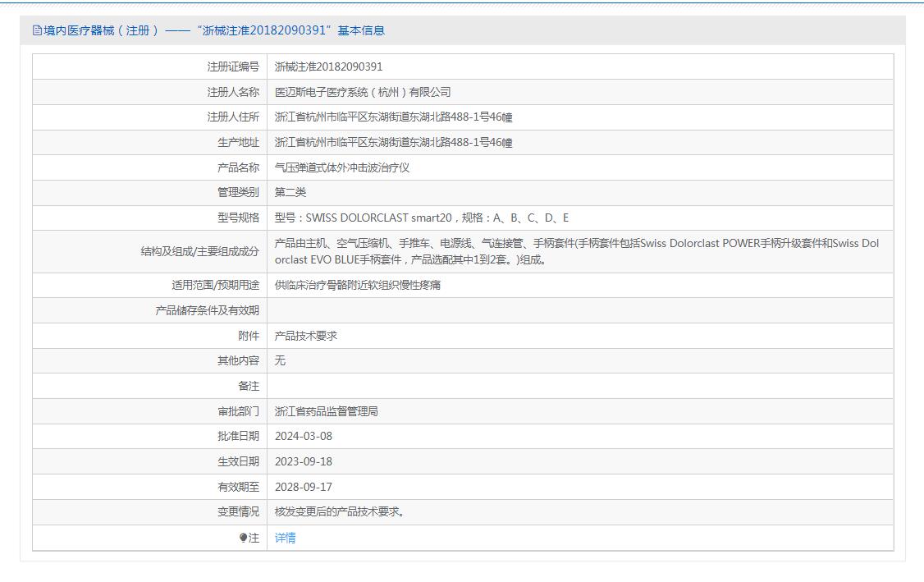Click the 结构及组成 product composition description
924x582 pixels.
pos(576,251)
